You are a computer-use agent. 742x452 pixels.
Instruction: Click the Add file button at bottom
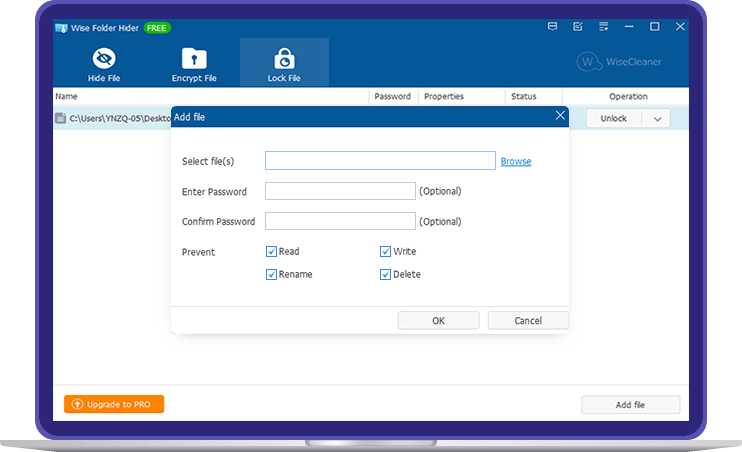tap(630, 405)
